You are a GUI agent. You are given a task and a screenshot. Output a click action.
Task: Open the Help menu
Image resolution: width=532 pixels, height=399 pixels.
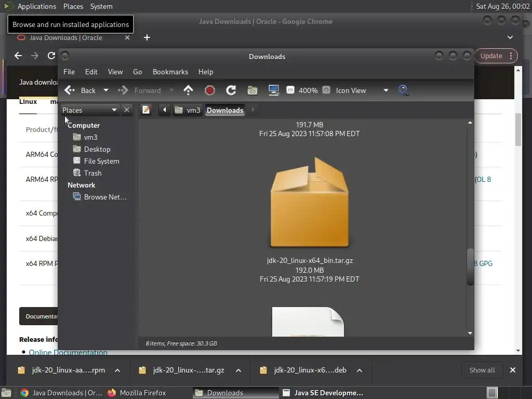[x=206, y=72]
